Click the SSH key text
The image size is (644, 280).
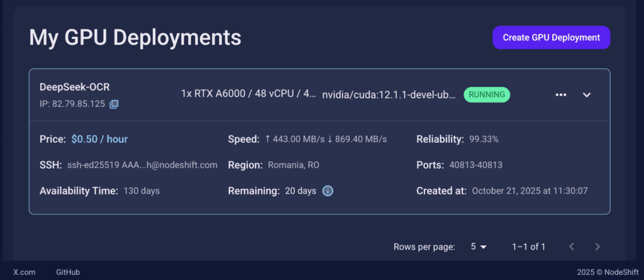[142, 165]
